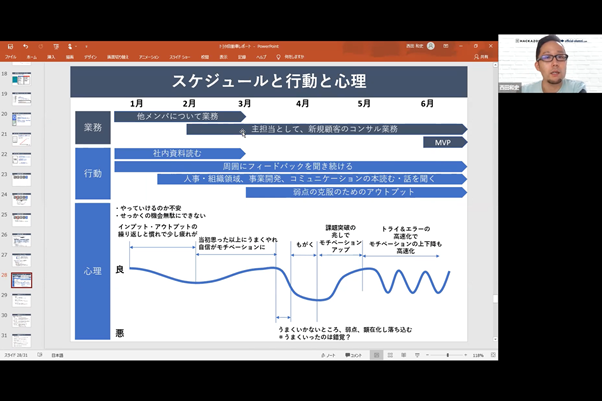Image resolution: width=602 pixels, height=401 pixels.
Task: Start slideshow from beginning icon in title bar
Action: tap(58, 46)
